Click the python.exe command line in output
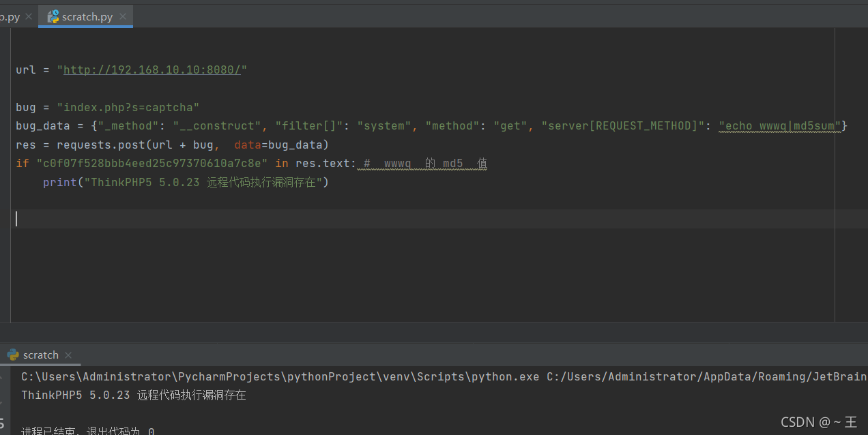Screen dimensions: 868x435 point(444,376)
